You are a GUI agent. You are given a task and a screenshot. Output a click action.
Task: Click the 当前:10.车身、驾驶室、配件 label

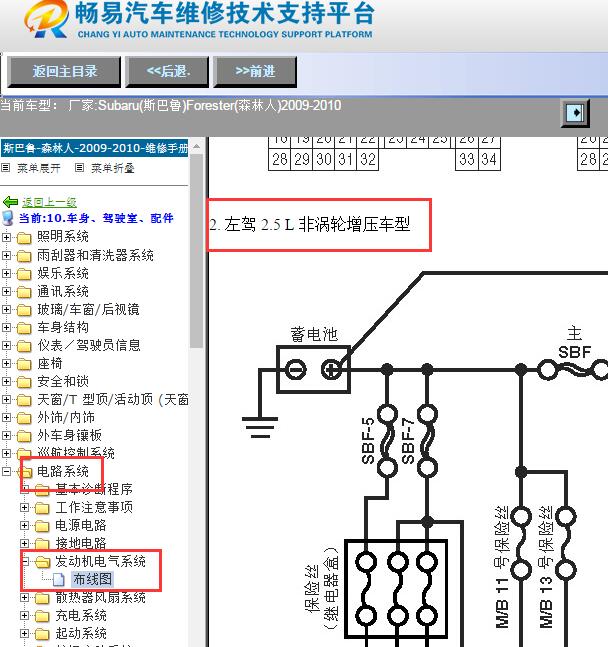[96, 218]
